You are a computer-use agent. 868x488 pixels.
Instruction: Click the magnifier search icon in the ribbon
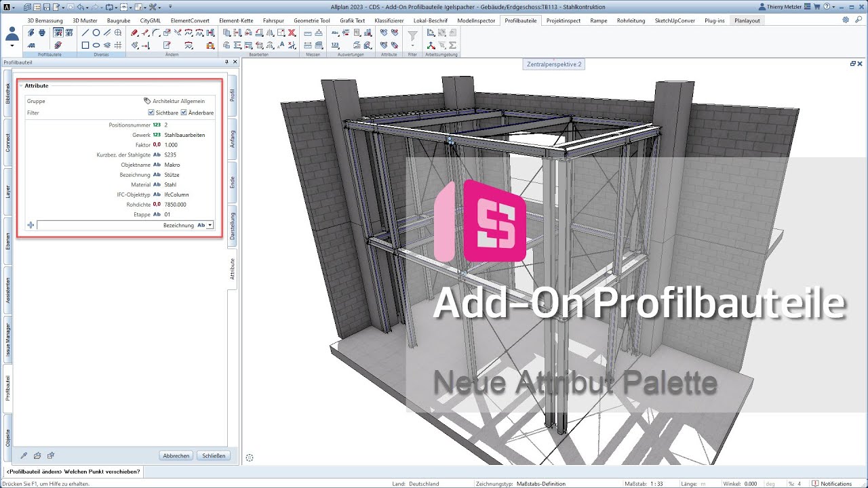[859, 20]
